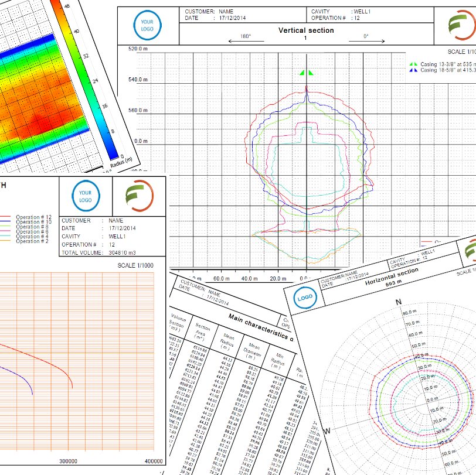The height and width of the screenshot is (475, 476).
Task: Click the blue line swatch for Operation # 10
Action: [5, 222]
